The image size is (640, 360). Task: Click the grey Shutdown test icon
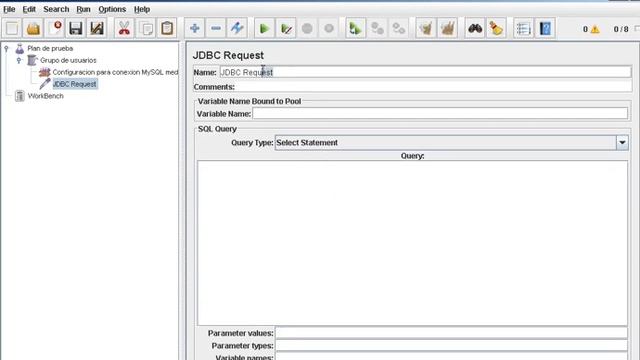329,28
